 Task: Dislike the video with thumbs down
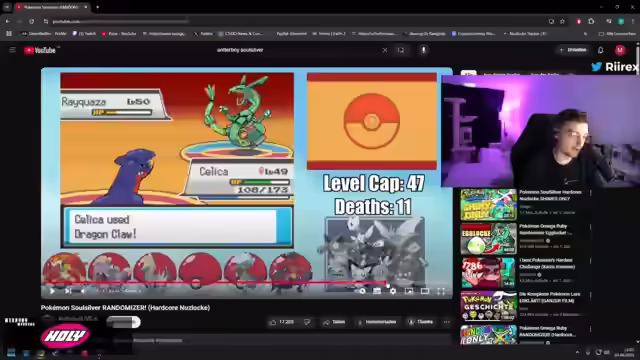(x=307, y=322)
